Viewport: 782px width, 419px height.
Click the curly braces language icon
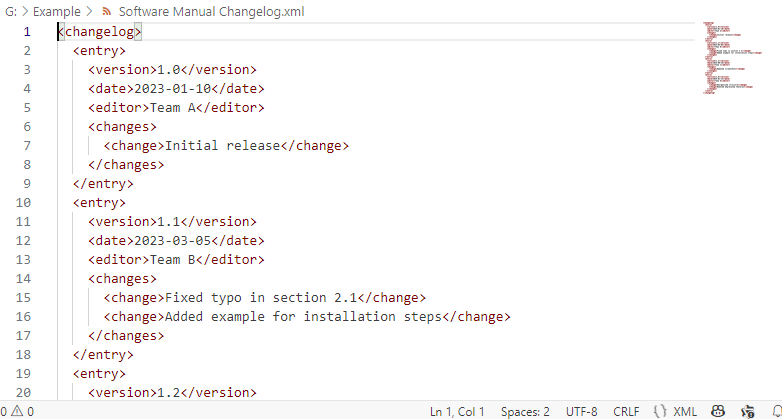click(660, 412)
